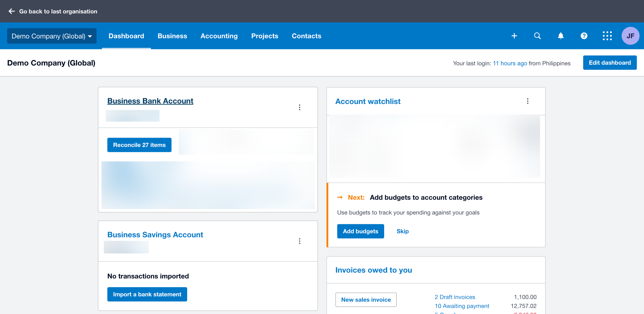
Task: Open the Account watchlist heading link
Action: (368, 101)
